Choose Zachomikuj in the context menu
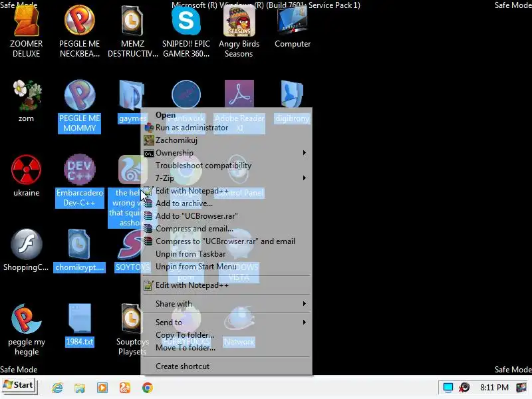Viewport: 532px width, 399px height. [x=227, y=140]
